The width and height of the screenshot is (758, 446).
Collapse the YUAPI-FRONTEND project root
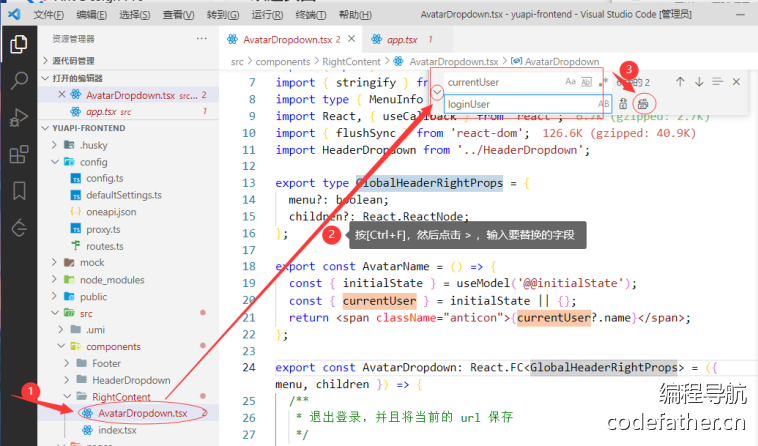pos(45,128)
